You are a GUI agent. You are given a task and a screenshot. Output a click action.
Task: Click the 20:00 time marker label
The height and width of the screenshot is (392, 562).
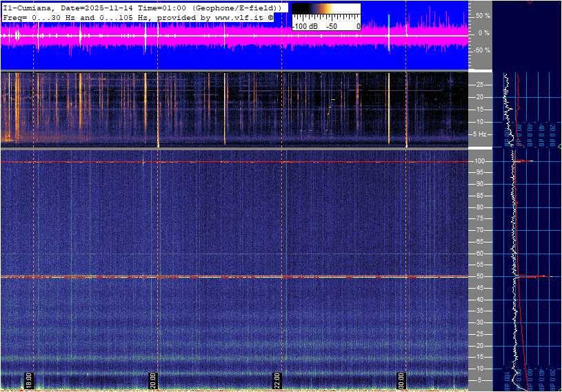pos(153,380)
